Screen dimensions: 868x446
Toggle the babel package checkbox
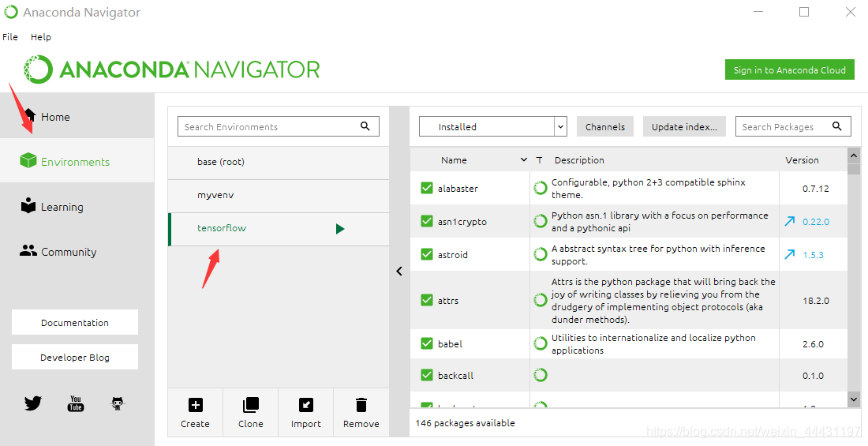click(427, 343)
